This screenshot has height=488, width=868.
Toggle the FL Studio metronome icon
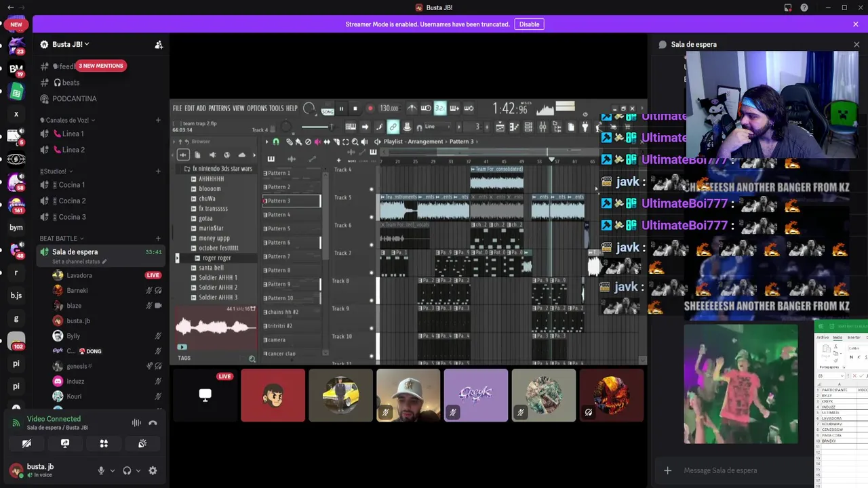[412, 108]
